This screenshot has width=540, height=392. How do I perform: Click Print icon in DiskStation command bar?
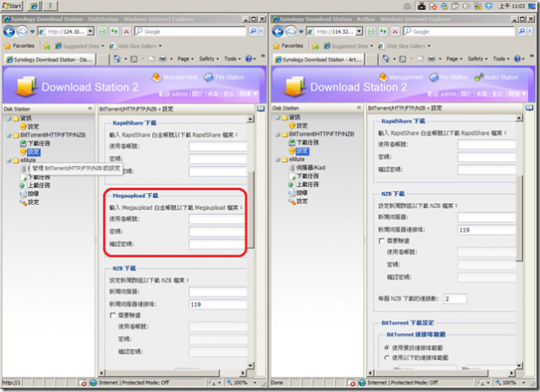tap(163, 59)
